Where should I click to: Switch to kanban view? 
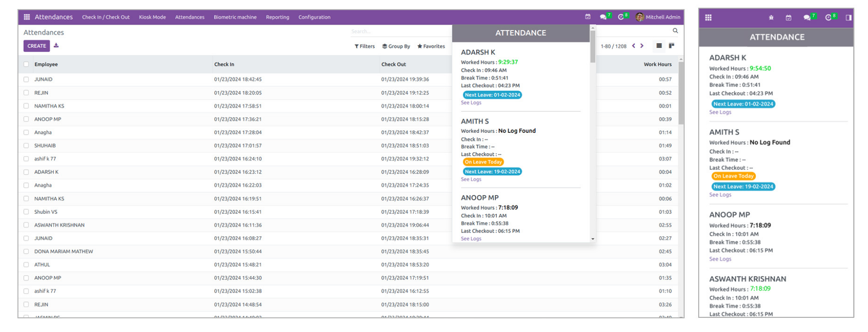672,46
